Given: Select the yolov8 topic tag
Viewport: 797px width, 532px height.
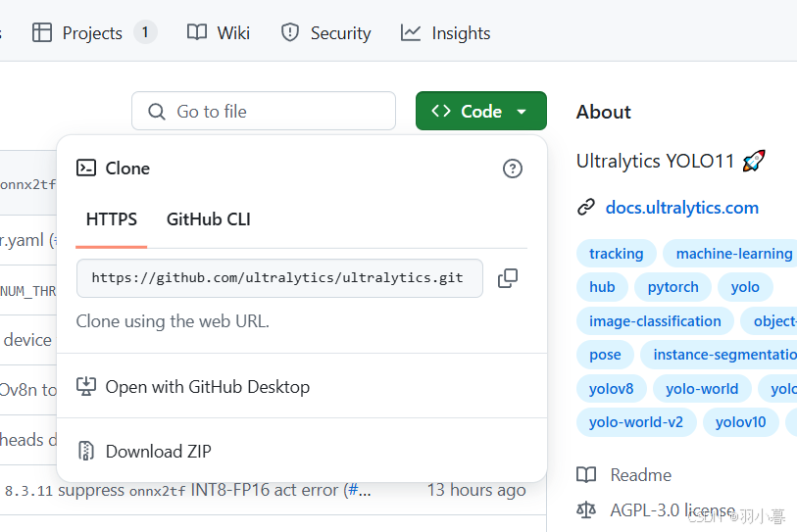Looking at the screenshot, I should pos(611,389).
